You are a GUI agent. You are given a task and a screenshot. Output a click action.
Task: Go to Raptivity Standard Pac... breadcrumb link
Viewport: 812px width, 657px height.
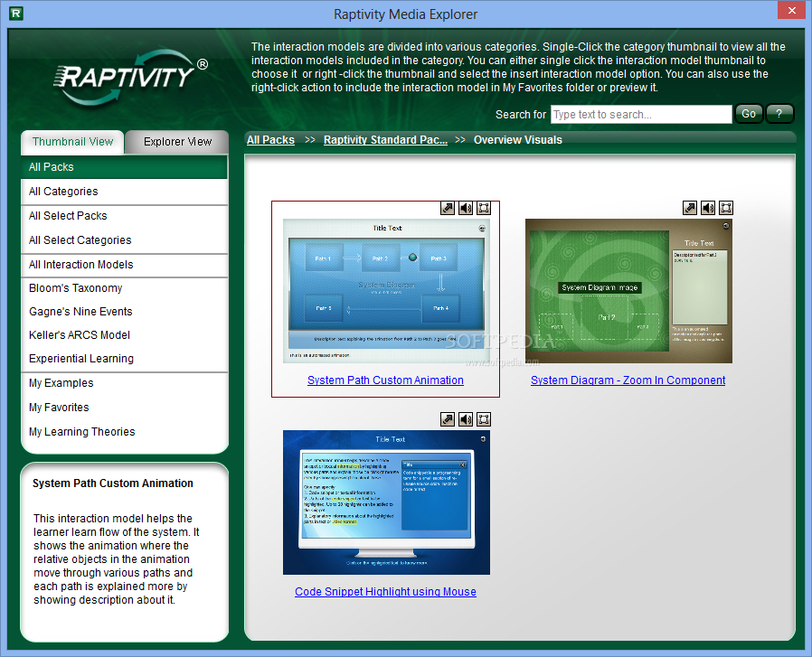coord(385,140)
